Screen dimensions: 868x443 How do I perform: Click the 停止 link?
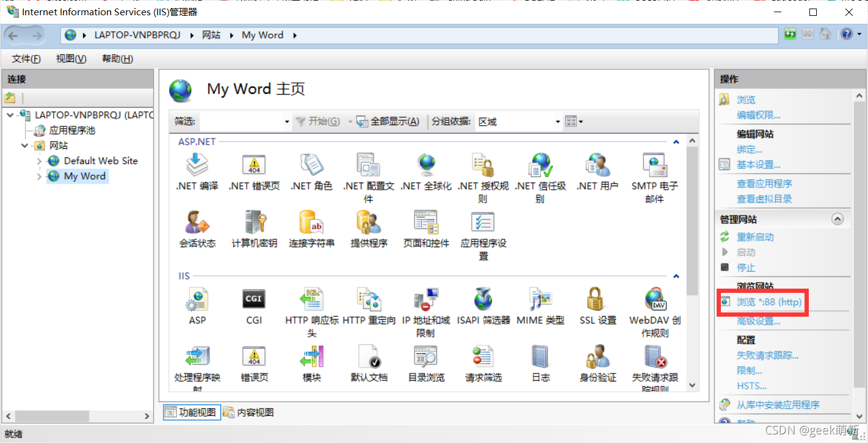pos(746,267)
